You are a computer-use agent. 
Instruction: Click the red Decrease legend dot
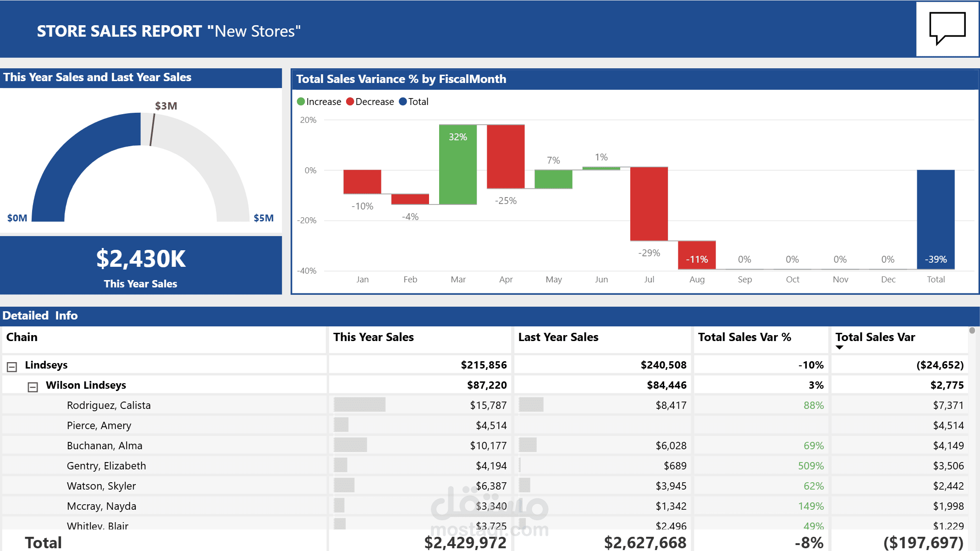click(x=350, y=101)
